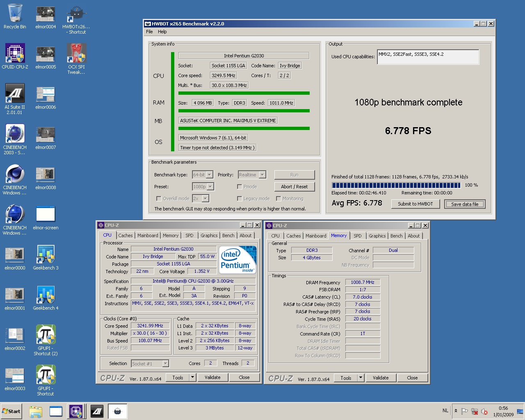
Task: Select the CPU-Z taskbar button
Action: [x=76, y=411]
